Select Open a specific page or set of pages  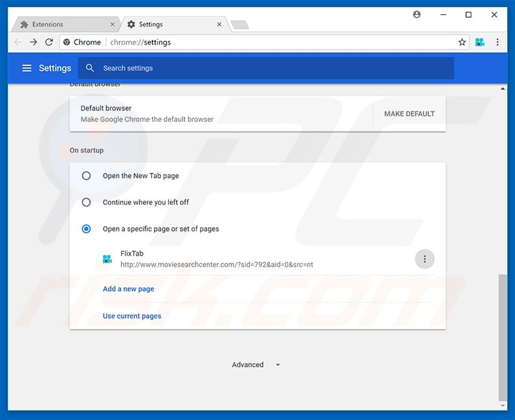click(86, 229)
